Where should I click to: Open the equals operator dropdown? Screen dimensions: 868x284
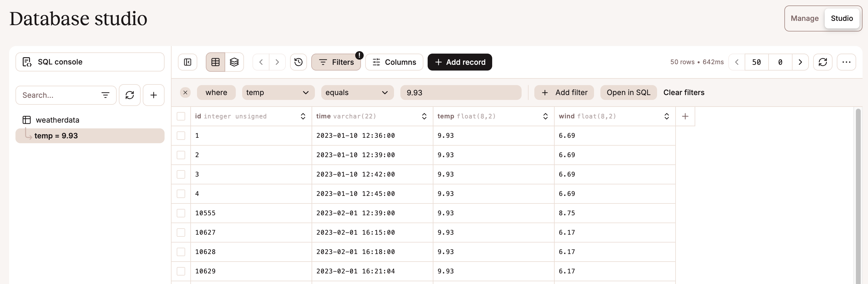click(357, 93)
